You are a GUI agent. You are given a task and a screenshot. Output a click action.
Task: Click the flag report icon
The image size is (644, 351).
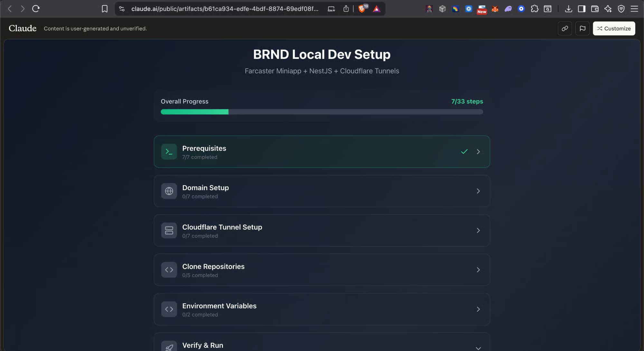click(x=582, y=28)
